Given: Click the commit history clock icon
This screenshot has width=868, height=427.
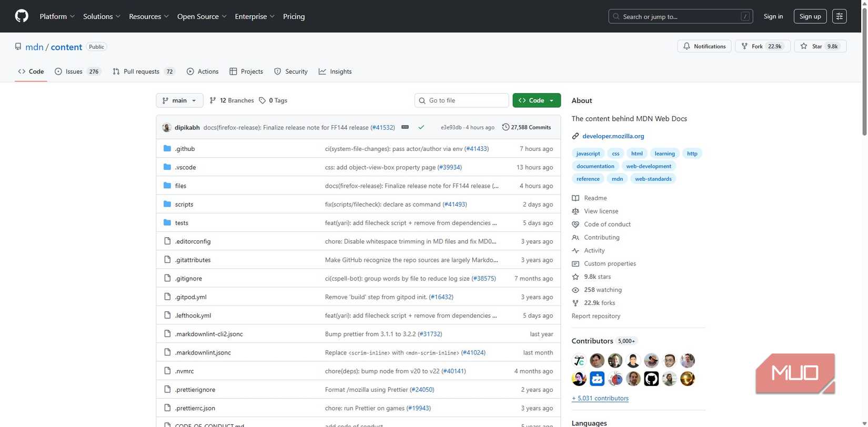Looking at the screenshot, I should (506, 127).
